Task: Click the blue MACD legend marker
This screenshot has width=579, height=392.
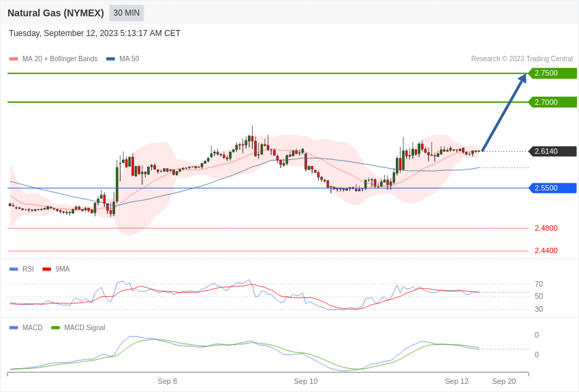Action: (x=14, y=328)
